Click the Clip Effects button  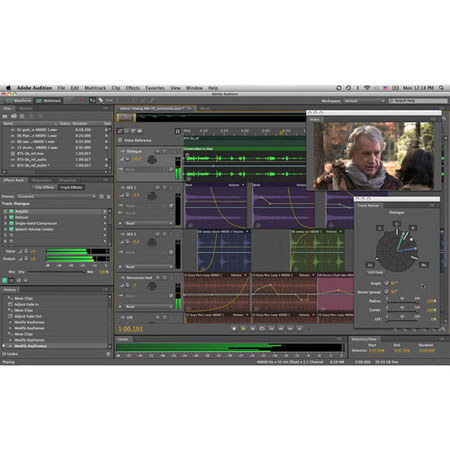tap(44, 187)
